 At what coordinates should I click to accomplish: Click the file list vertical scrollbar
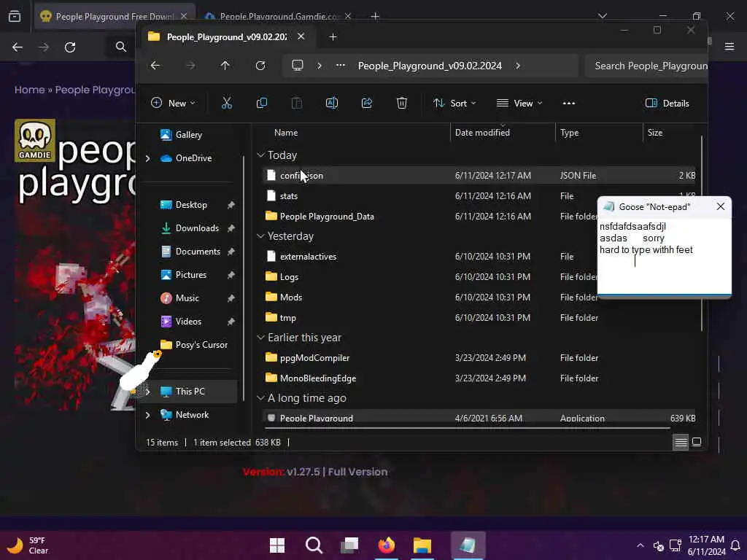701,233
